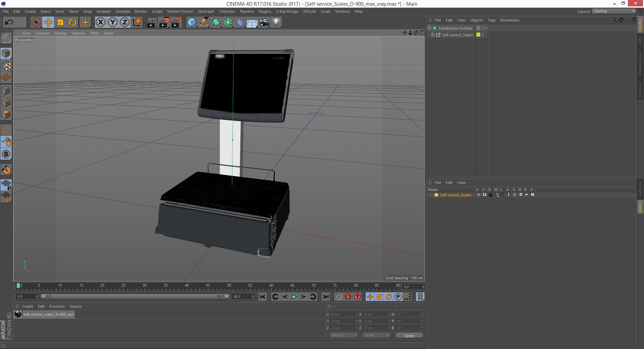Open the Layout Startup dropdown
644x349 pixels.
(x=614, y=11)
